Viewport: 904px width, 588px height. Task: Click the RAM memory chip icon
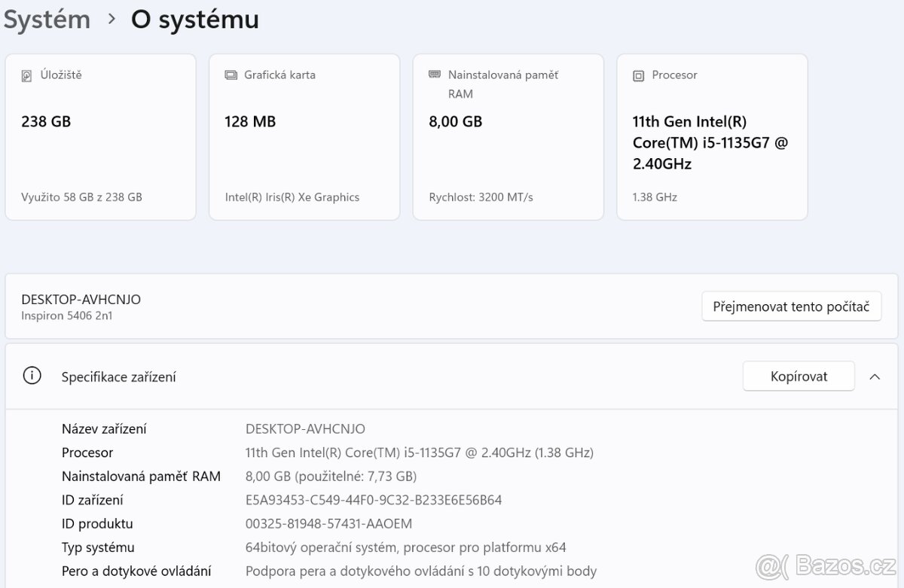point(435,75)
